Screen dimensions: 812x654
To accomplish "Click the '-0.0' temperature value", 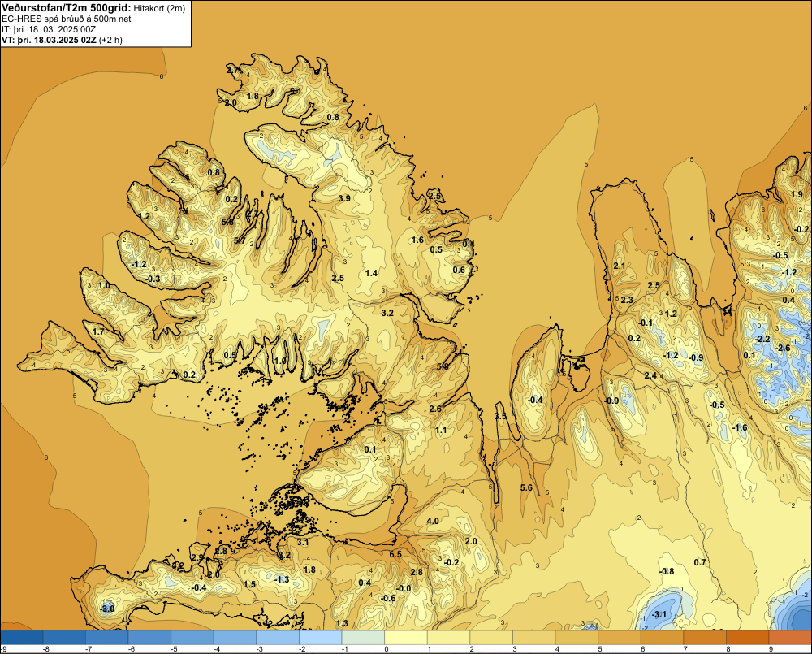I will [404, 588].
